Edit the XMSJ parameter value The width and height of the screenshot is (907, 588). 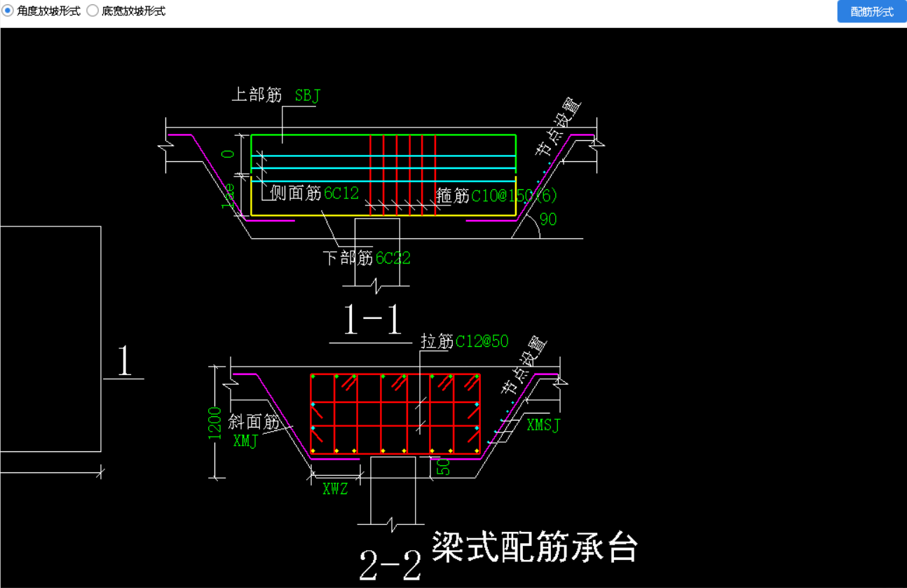coord(543,425)
